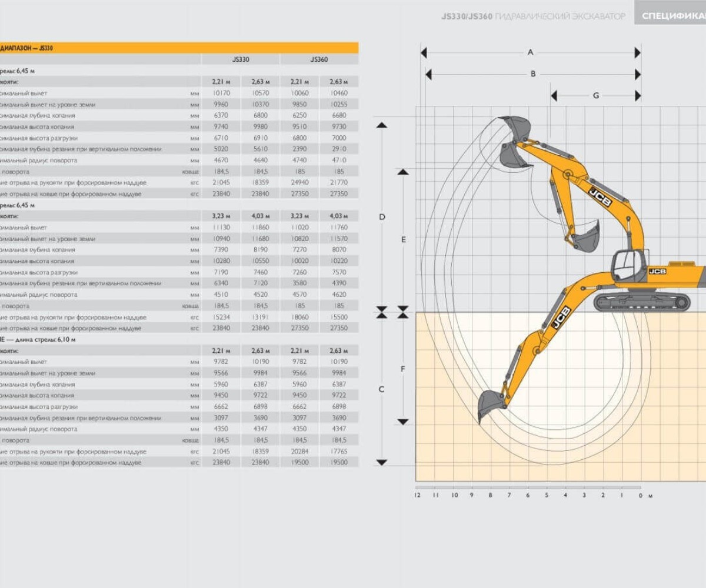Click the excavator crawler track undercarriage

[641, 302]
